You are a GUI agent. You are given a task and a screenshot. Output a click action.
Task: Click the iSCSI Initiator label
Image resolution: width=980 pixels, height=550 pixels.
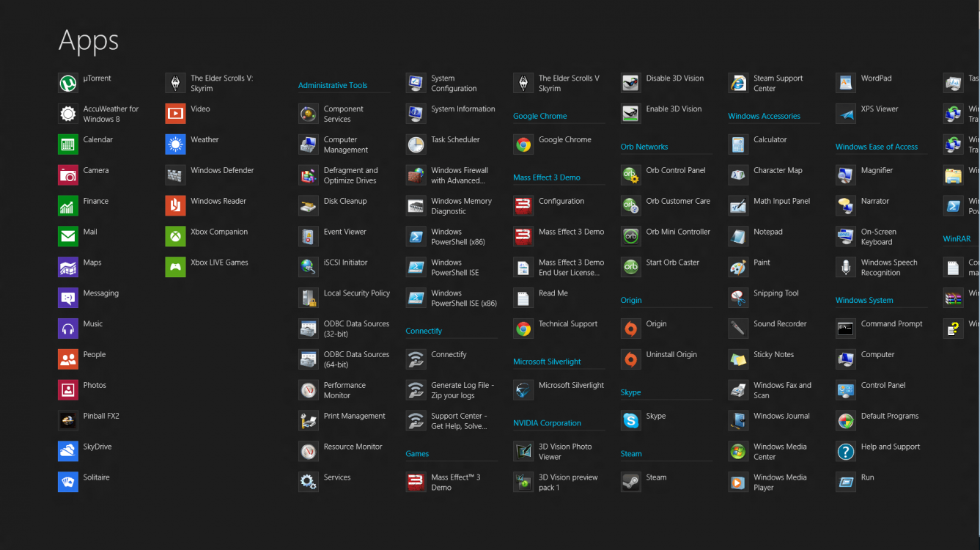click(x=346, y=263)
